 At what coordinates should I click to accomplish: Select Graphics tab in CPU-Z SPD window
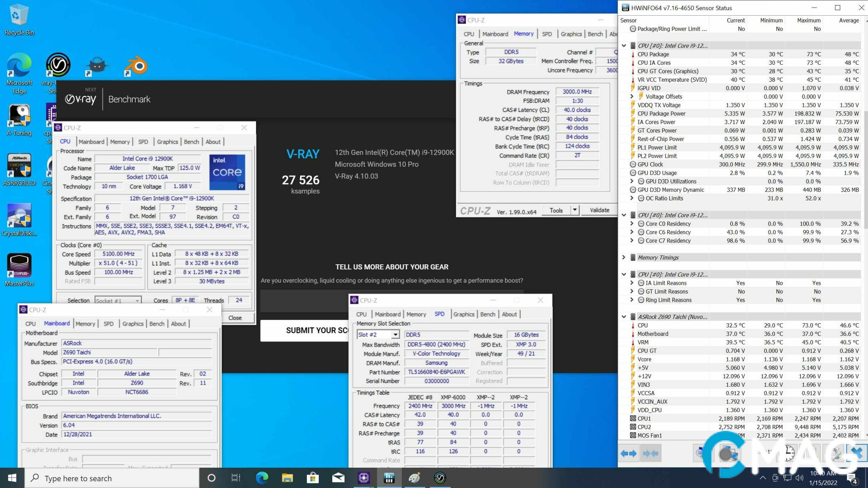[464, 314]
